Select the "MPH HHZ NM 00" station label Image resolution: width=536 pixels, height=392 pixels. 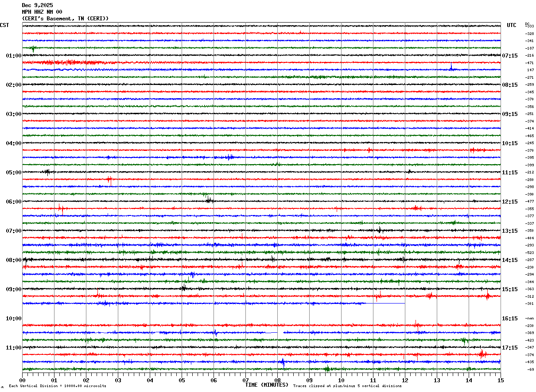pyautogui.click(x=42, y=12)
